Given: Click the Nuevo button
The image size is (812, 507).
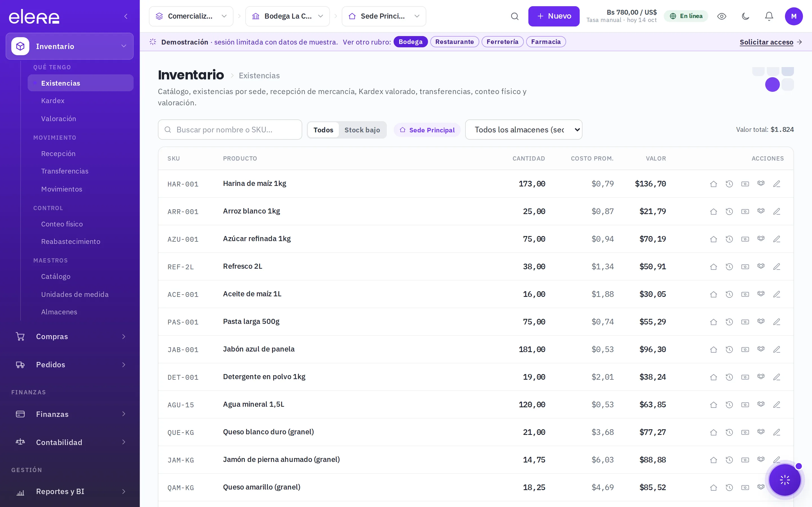Looking at the screenshot, I should click(x=554, y=16).
